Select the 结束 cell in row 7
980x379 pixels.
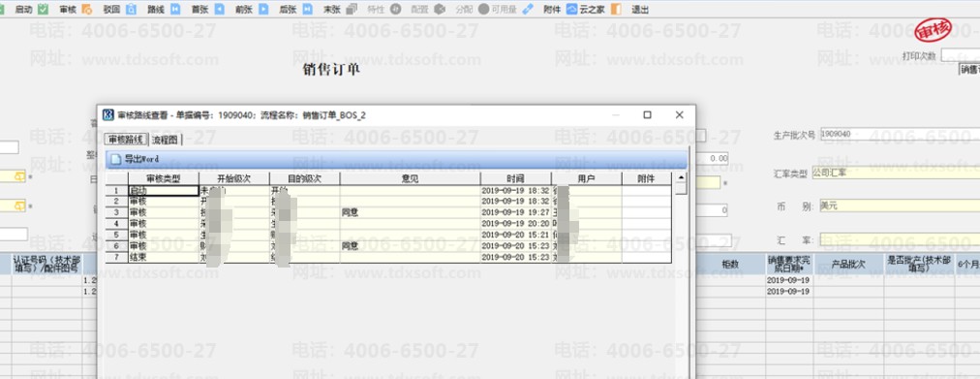pyautogui.click(x=163, y=257)
